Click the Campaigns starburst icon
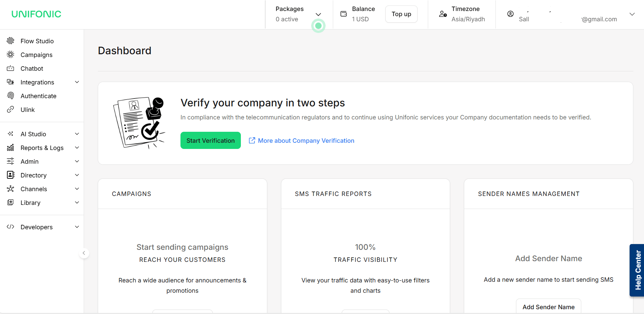This screenshot has height=314, width=644. tap(11, 55)
